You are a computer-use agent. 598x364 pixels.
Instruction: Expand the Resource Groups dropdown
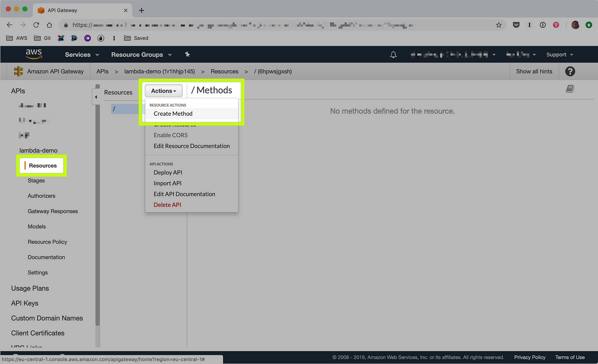pyautogui.click(x=141, y=55)
